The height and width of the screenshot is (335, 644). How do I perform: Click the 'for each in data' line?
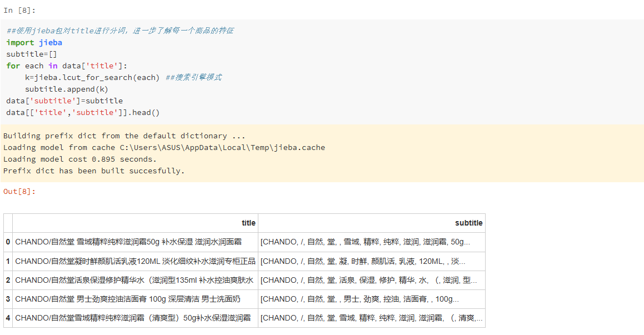click(x=67, y=66)
